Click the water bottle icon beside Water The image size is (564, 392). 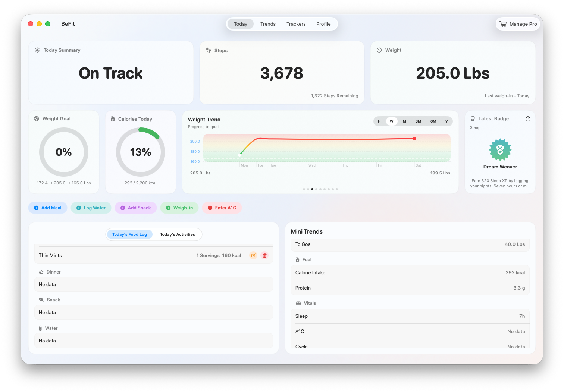pos(40,328)
